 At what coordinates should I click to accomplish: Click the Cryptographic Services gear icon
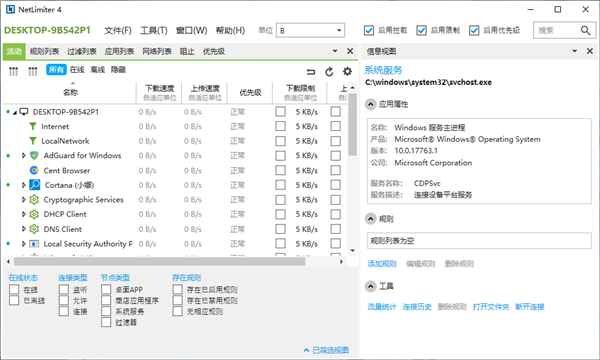pyautogui.click(x=34, y=199)
